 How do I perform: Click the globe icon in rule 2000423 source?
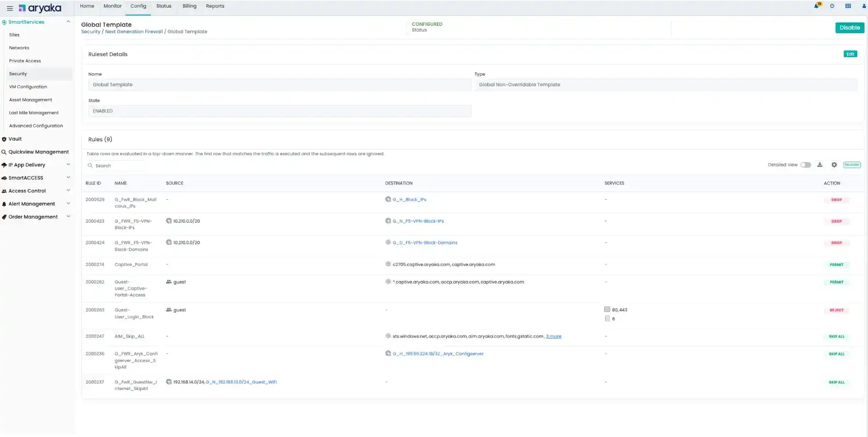169,221
